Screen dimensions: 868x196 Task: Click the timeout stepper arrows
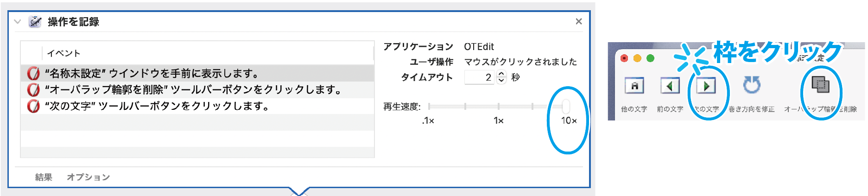(501, 77)
